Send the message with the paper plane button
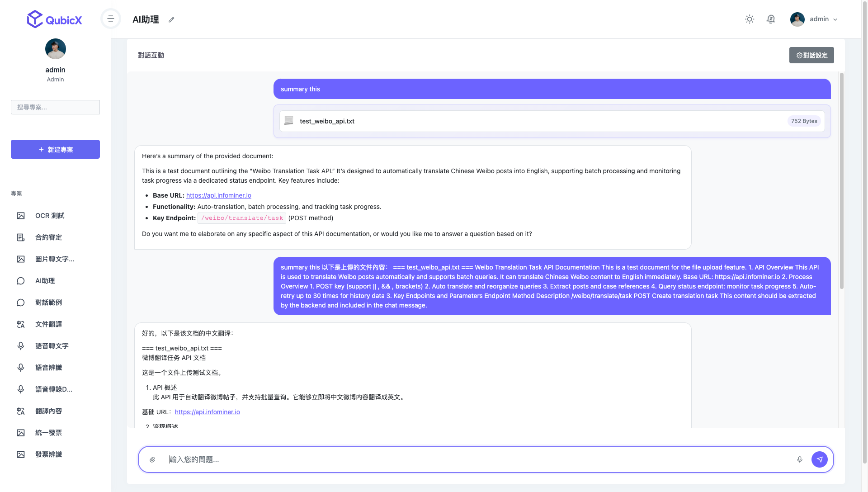 click(x=820, y=459)
